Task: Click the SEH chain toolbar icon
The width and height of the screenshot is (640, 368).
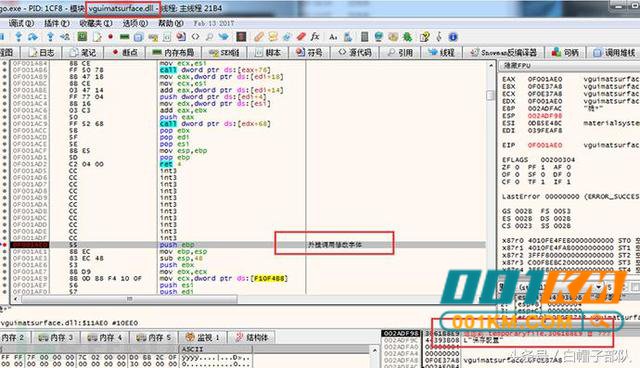Action: click(153, 37)
